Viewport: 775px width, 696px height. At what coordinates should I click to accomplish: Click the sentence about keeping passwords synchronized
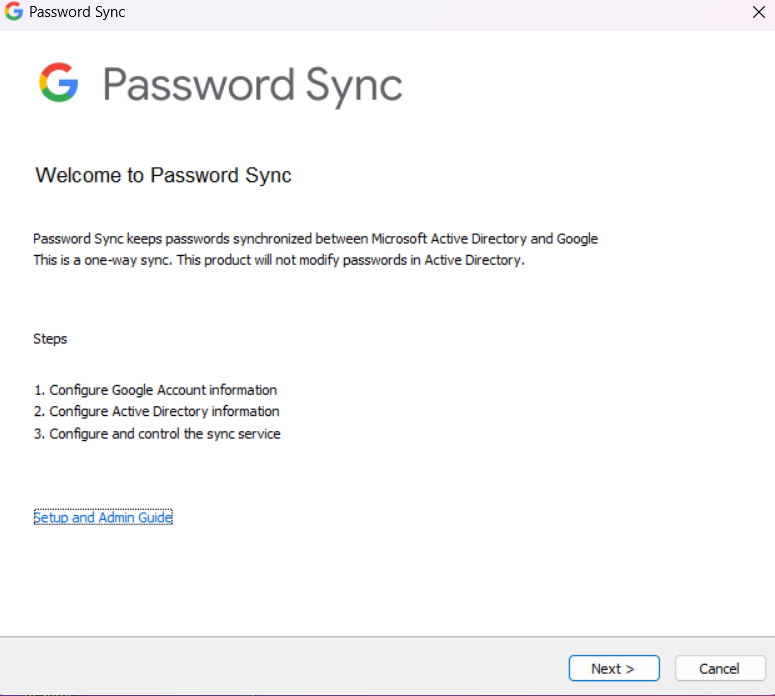point(315,239)
